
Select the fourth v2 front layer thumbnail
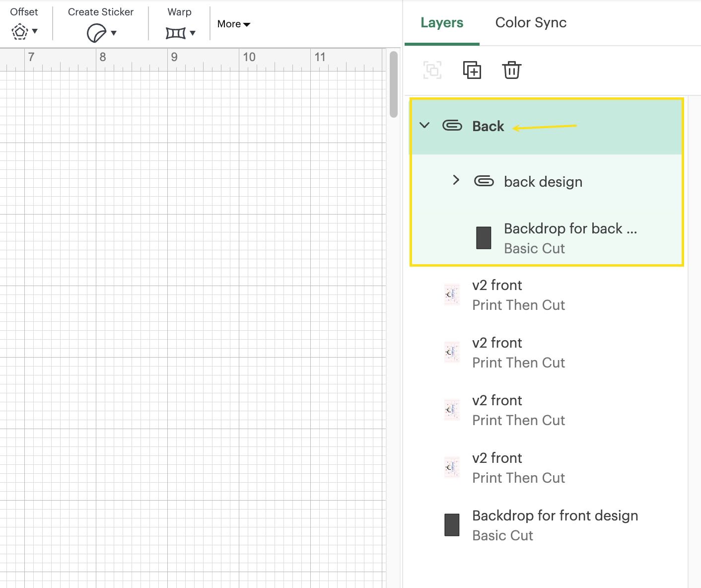(452, 467)
